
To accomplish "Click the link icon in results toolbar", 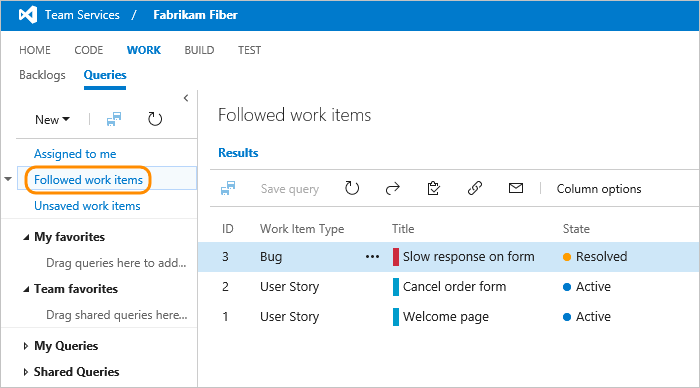I will click(475, 188).
